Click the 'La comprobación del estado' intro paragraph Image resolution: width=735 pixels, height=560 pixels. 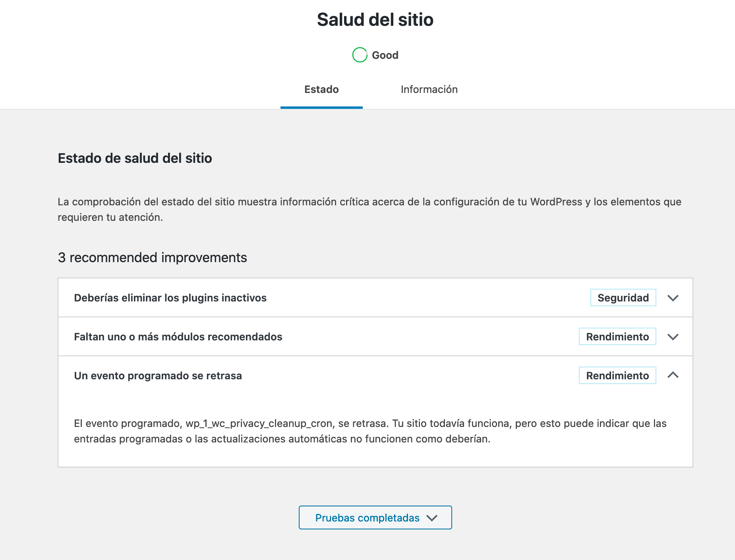click(369, 209)
